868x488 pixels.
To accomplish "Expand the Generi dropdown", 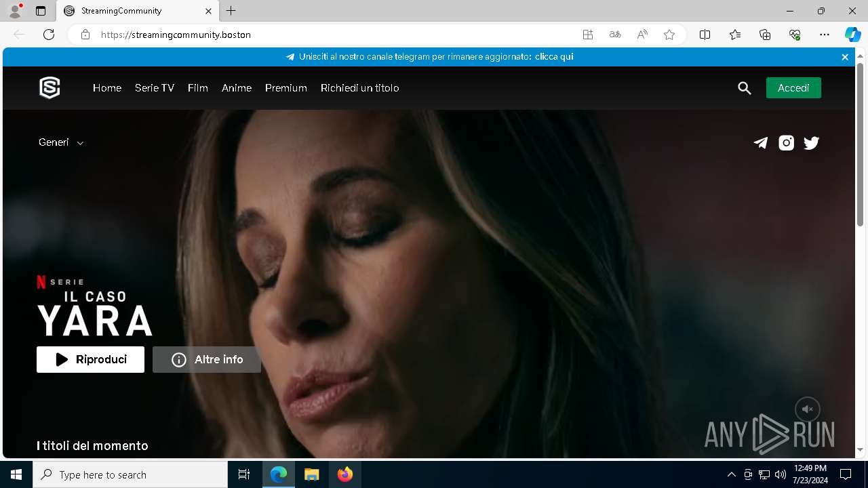I will pos(61,142).
